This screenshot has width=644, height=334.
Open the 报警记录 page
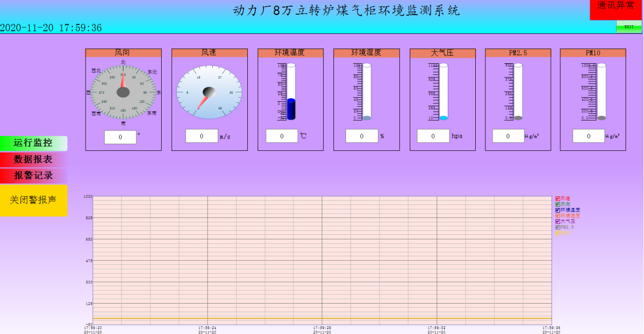[x=33, y=176]
